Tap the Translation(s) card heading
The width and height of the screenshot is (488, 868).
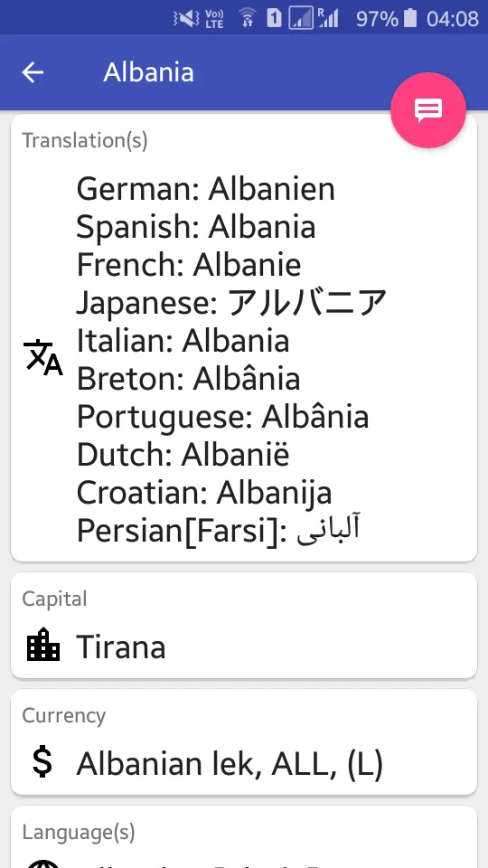click(85, 141)
